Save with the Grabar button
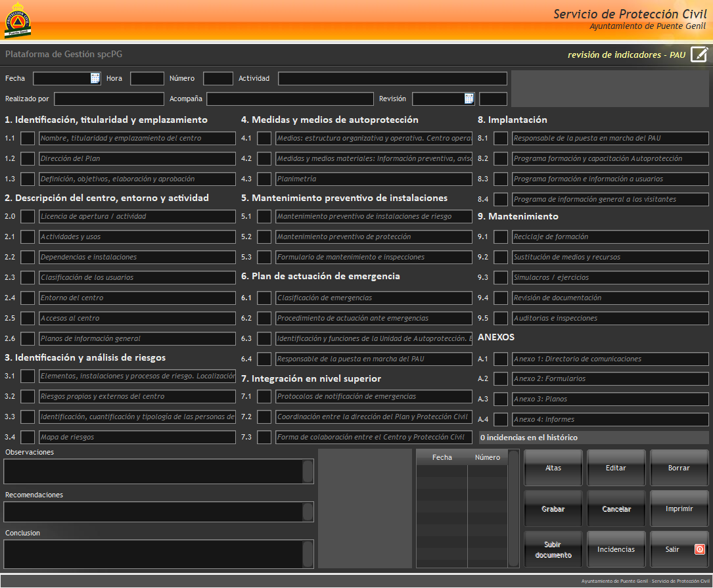The height and width of the screenshot is (588, 713). pos(553,509)
